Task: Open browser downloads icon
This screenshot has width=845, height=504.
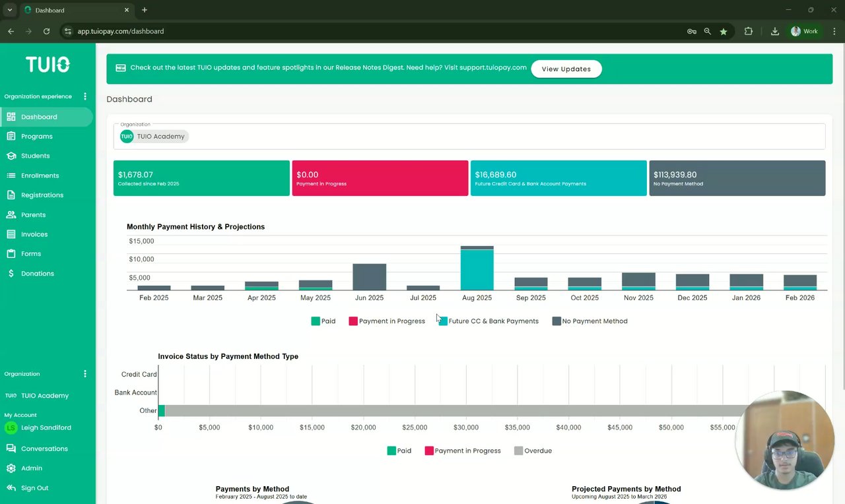Action: click(775, 31)
